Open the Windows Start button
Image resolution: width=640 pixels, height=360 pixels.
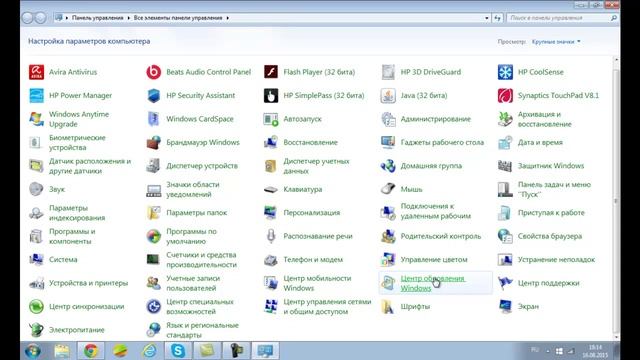(x=33, y=351)
